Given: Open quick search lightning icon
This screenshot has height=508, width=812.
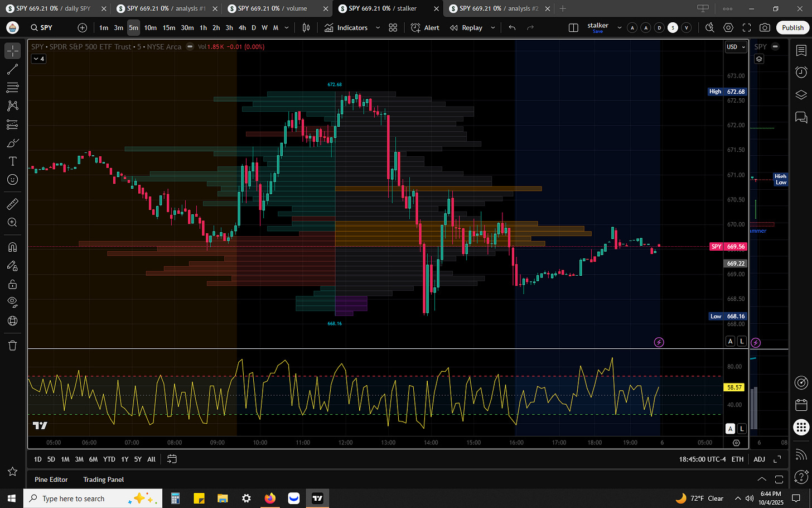Looking at the screenshot, I should pos(709,27).
